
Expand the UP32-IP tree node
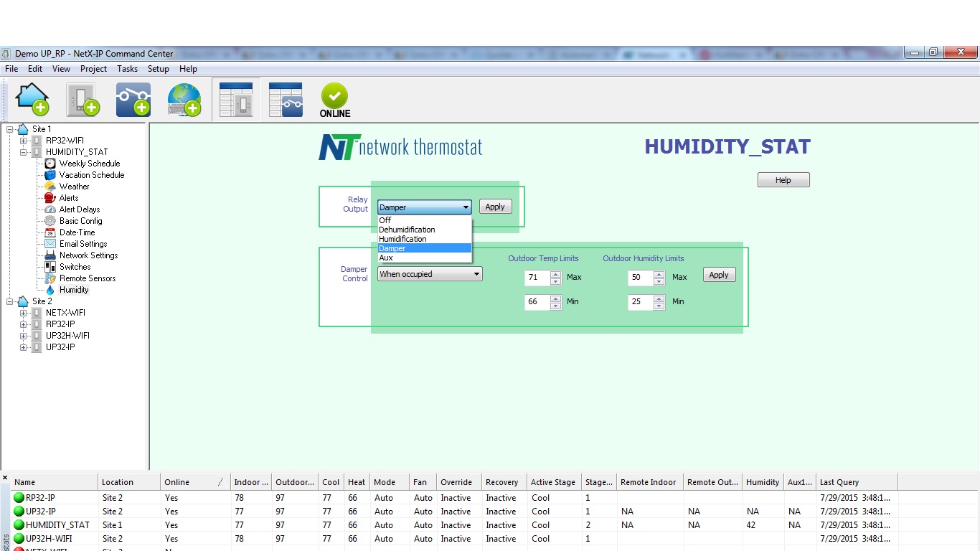click(x=23, y=347)
